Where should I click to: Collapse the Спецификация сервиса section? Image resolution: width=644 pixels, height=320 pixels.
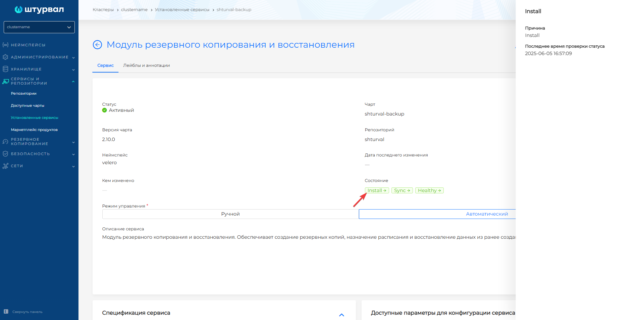tap(342, 315)
